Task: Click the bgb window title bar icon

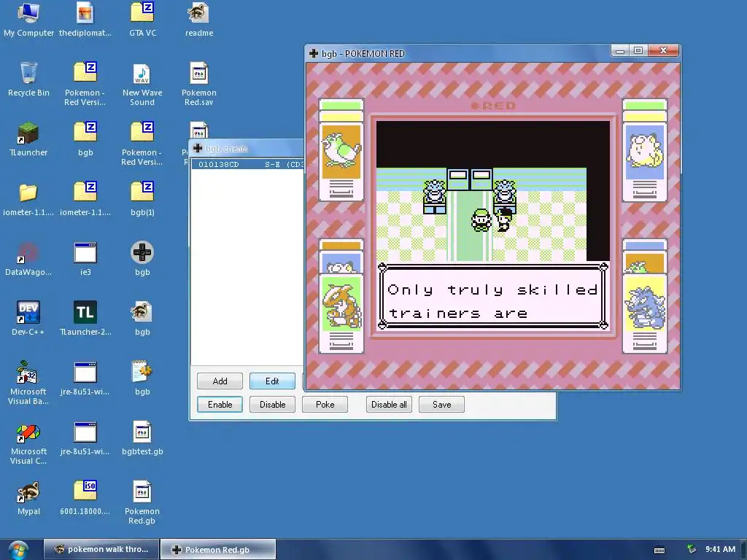Action: point(314,53)
